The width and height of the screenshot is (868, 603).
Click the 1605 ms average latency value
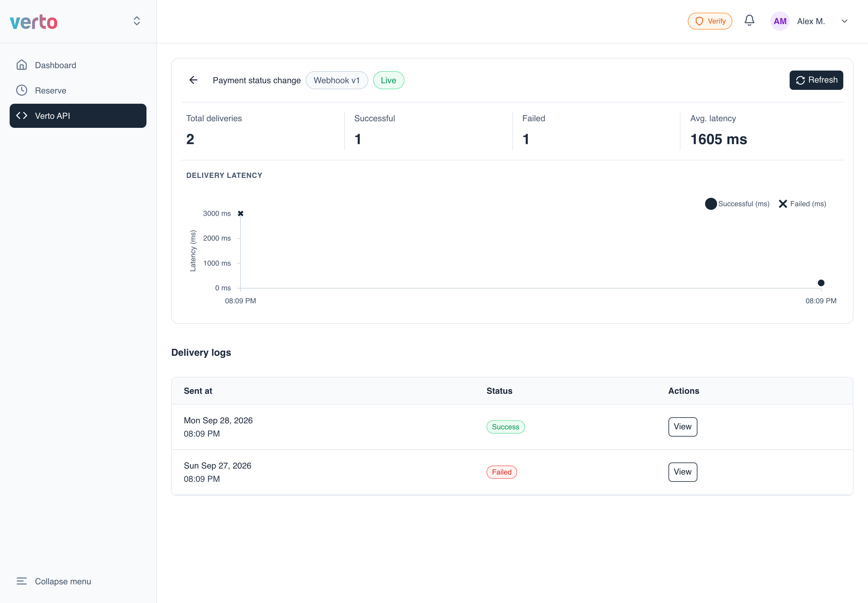click(719, 139)
